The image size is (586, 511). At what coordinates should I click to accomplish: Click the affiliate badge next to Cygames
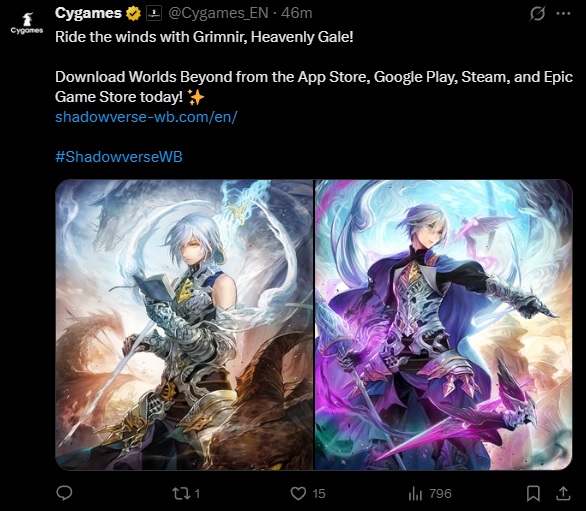(x=153, y=13)
